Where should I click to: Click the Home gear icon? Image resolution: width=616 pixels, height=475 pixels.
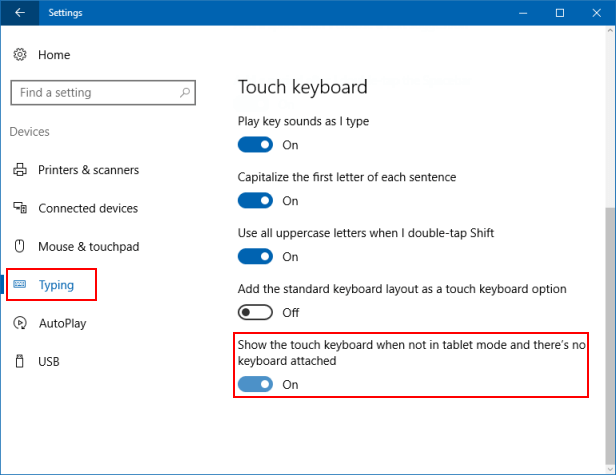(x=20, y=54)
